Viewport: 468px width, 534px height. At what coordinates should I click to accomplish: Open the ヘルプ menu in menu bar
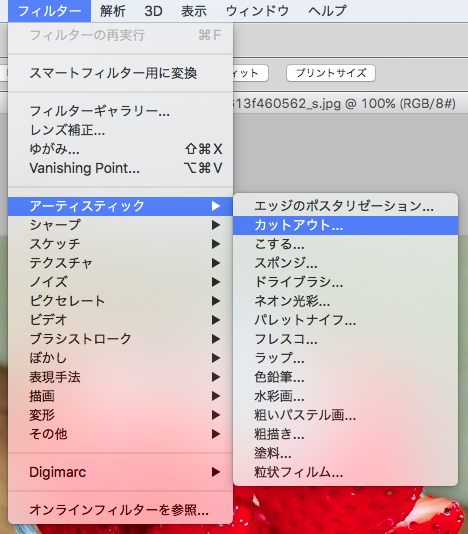click(327, 11)
